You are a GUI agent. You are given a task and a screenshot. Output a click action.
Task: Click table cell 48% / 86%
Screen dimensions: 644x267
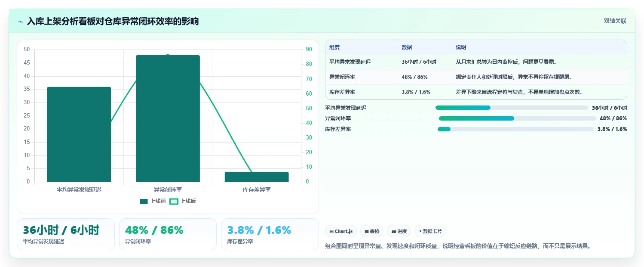[414, 77]
